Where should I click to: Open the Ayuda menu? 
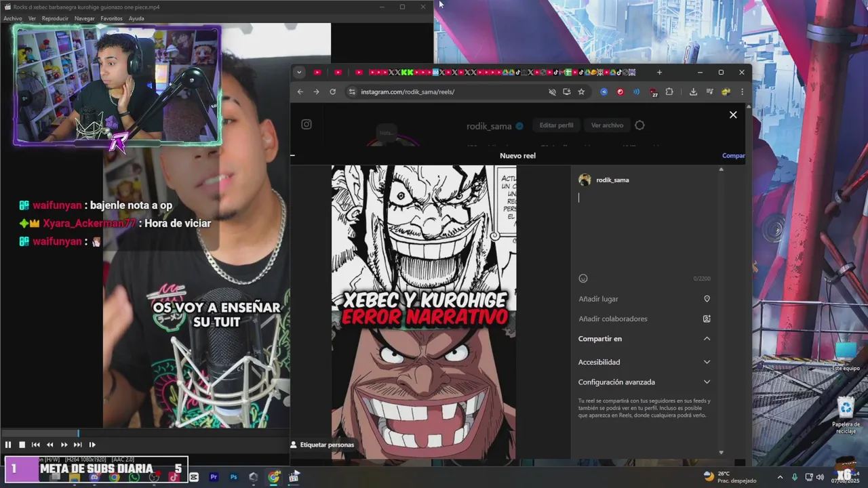(136, 18)
